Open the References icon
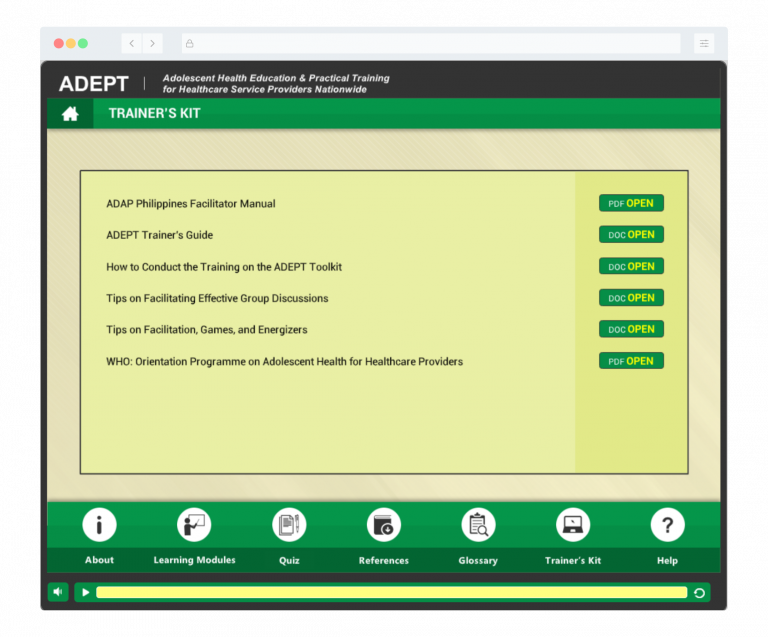 (x=384, y=525)
